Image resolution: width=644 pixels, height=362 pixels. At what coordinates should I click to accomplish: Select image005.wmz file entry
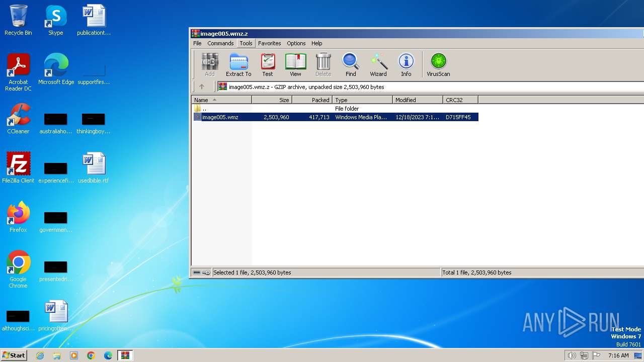pos(335,117)
